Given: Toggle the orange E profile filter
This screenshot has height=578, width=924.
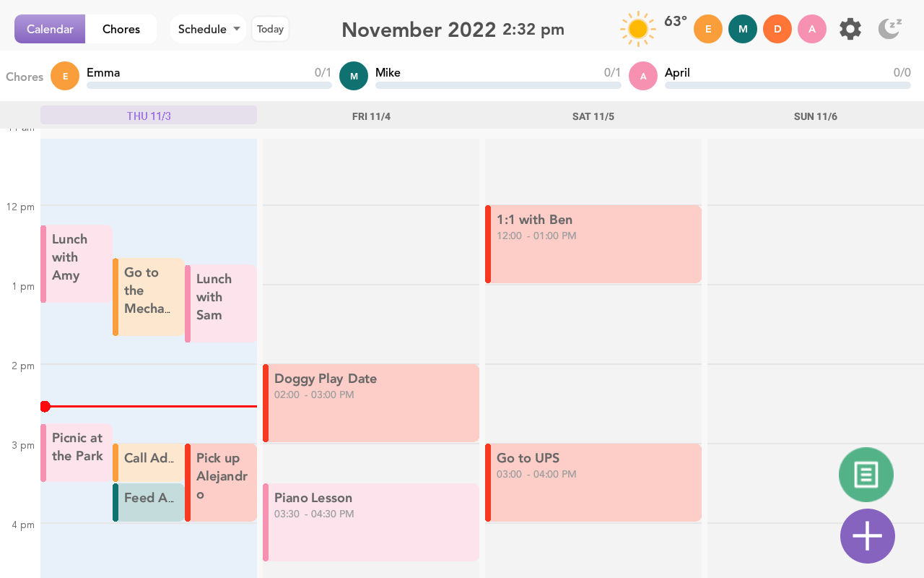Looking at the screenshot, I should 708,29.
